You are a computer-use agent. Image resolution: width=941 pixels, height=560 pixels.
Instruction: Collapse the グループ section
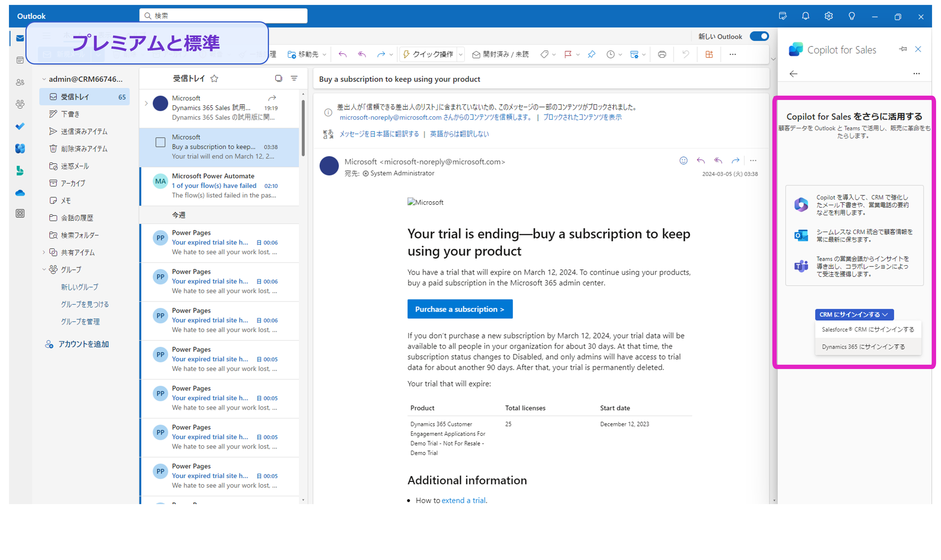(x=44, y=269)
